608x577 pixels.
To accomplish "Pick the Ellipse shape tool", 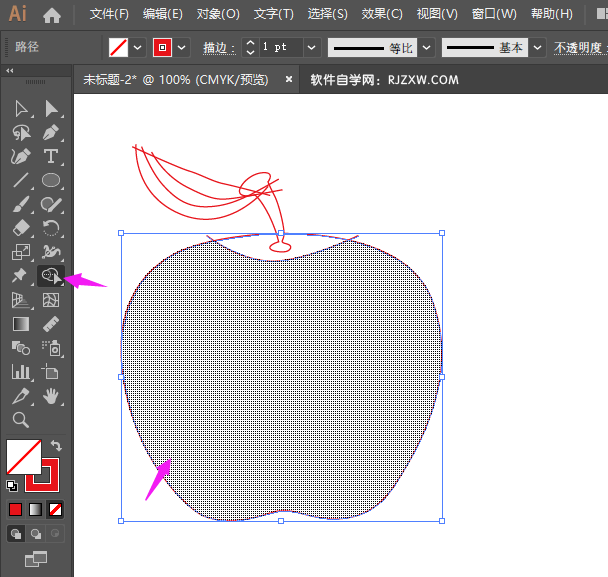I will 51,181.
